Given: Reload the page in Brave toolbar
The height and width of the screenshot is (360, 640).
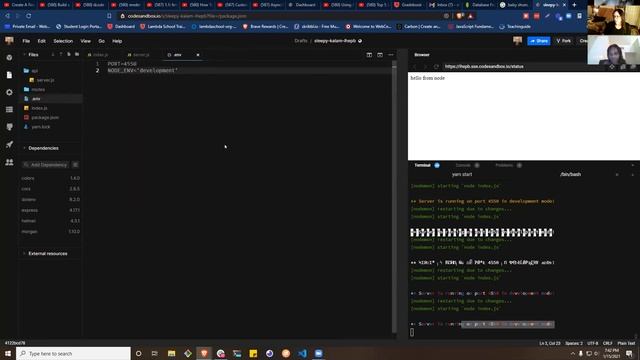Looking at the screenshot, I should [29, 16].
